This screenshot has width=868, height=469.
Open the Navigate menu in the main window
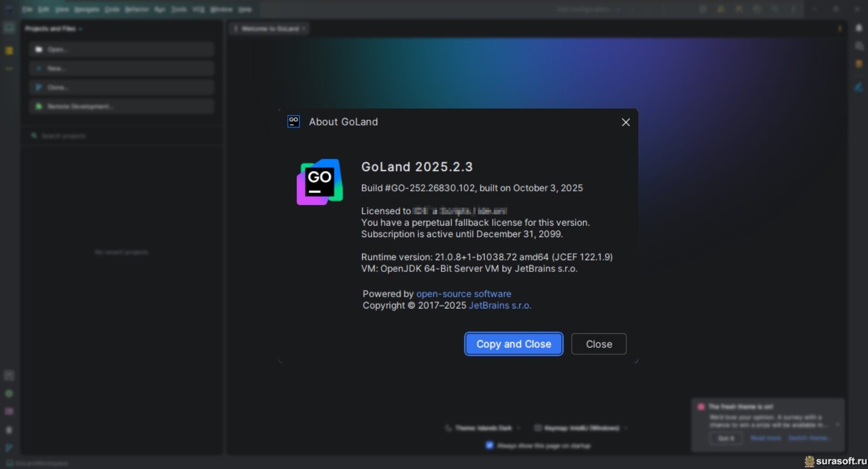87,9
